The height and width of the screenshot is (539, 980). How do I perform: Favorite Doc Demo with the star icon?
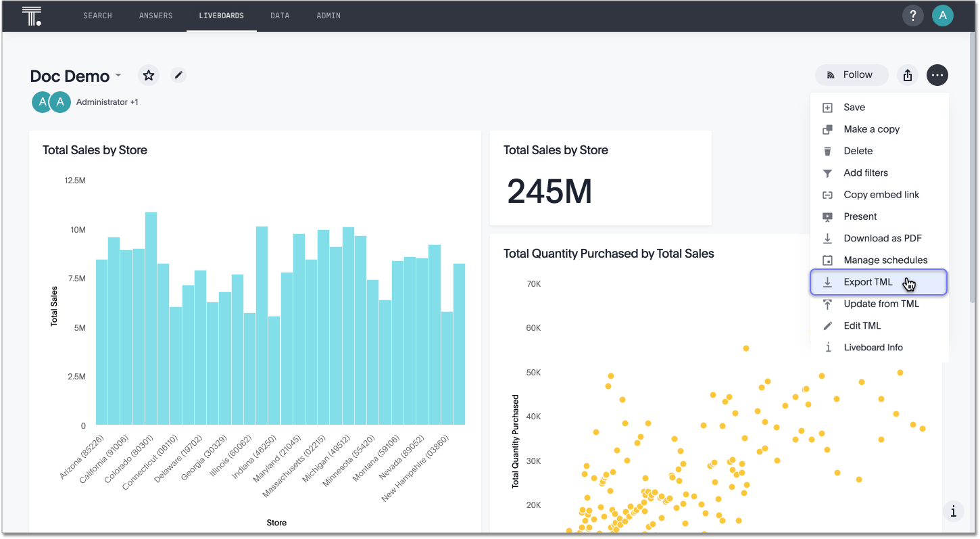coord(149,75)
